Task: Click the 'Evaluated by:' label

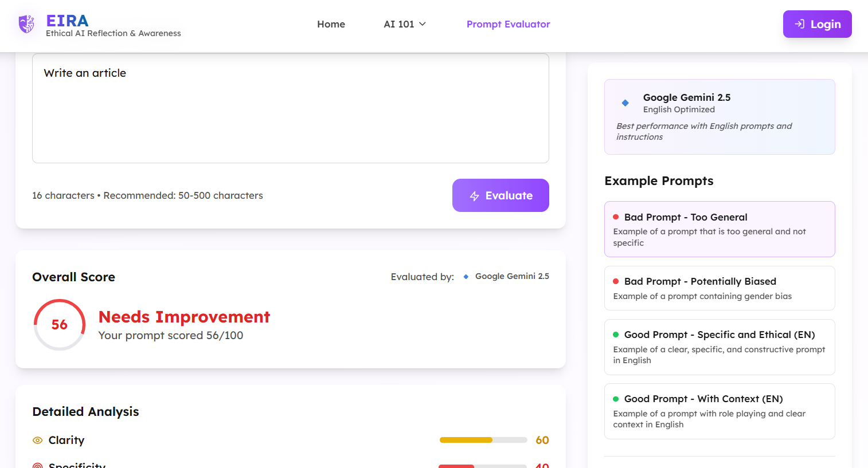Action: point(423,277)
